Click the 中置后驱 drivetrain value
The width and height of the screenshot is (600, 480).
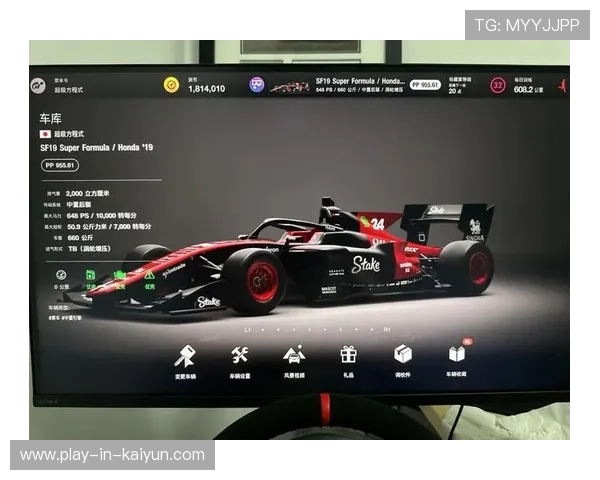[79, 204]
